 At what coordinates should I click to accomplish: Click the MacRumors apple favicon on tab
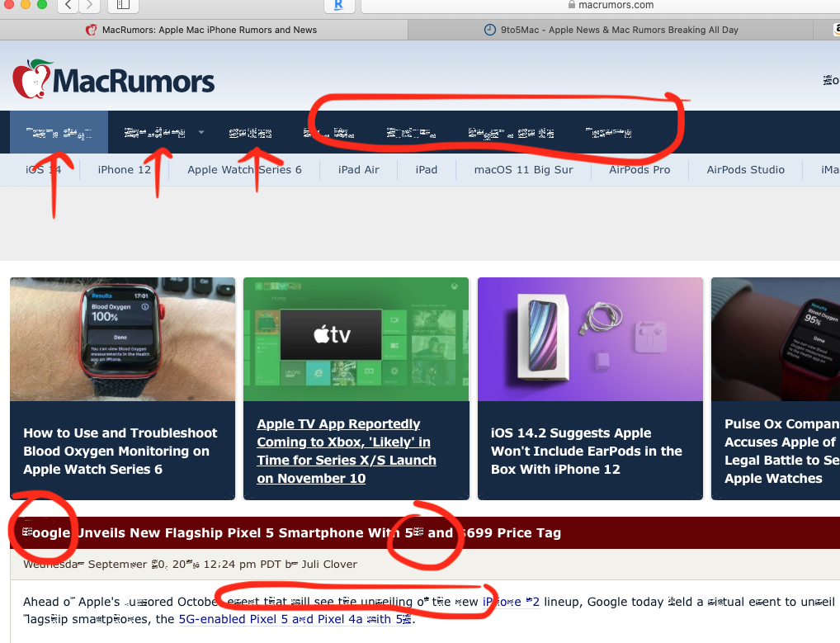click(92, 30)
